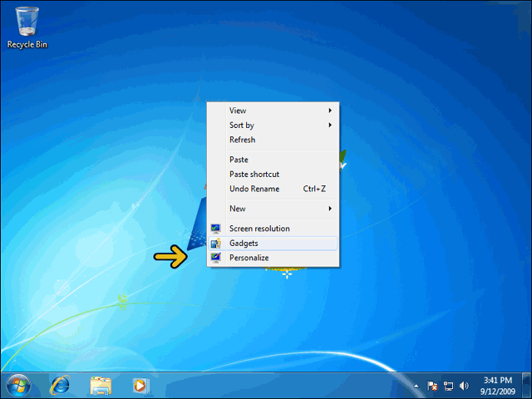Choose Refresh from the context menu
This screenshot has width=532, height=399.
click(273, 140)
